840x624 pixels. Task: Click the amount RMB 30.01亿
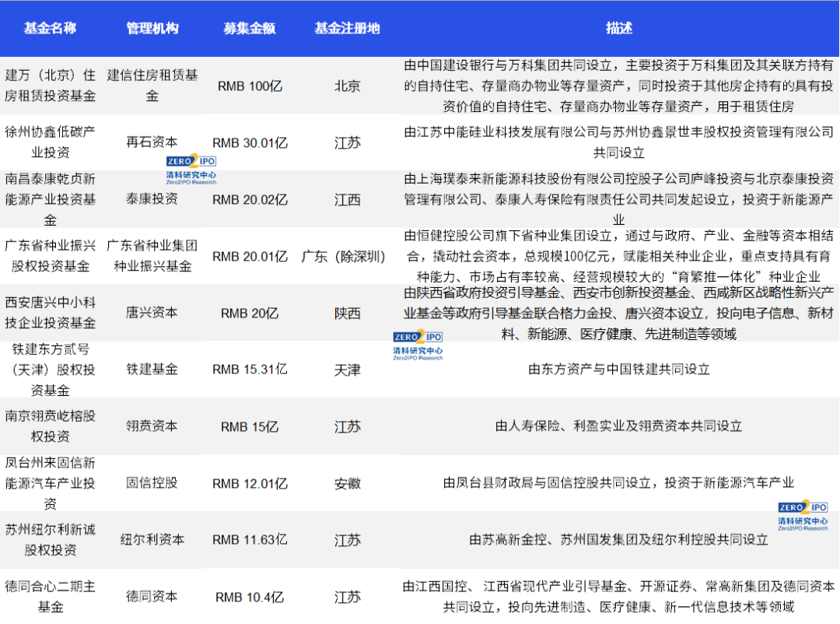[x=250, y=142]
